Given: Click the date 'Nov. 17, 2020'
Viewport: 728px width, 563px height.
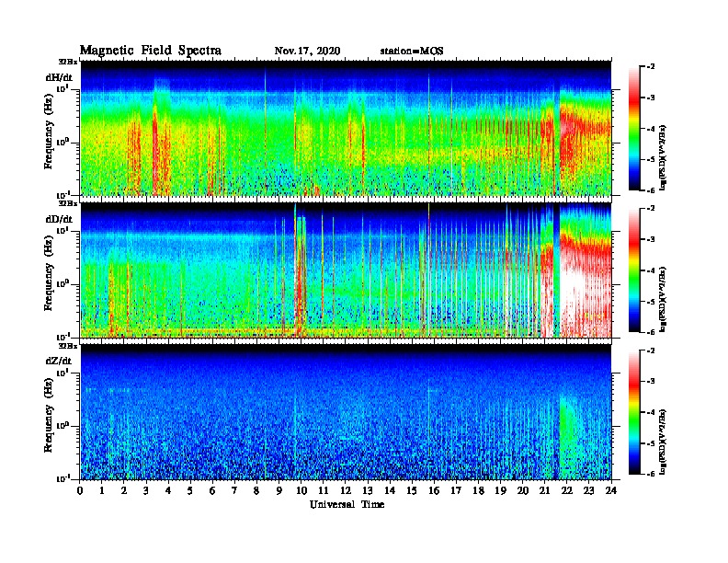Looking at the screenshot, I should (307, 52).
